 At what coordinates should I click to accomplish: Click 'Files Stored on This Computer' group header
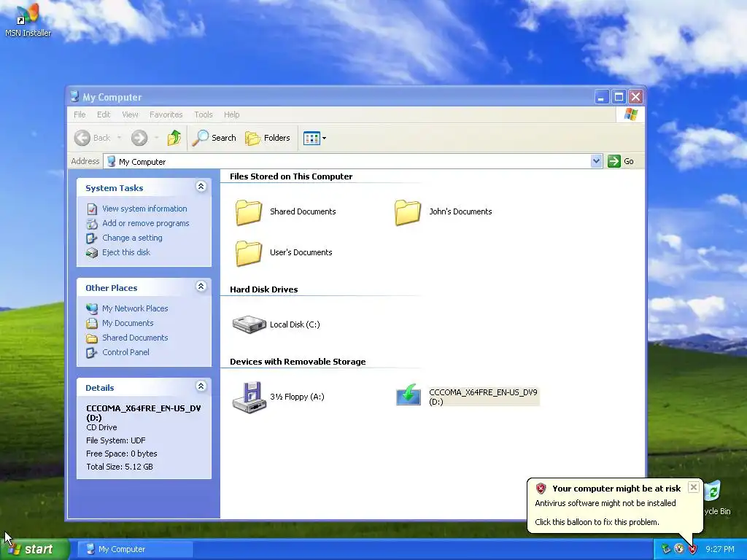coord(291,176)
